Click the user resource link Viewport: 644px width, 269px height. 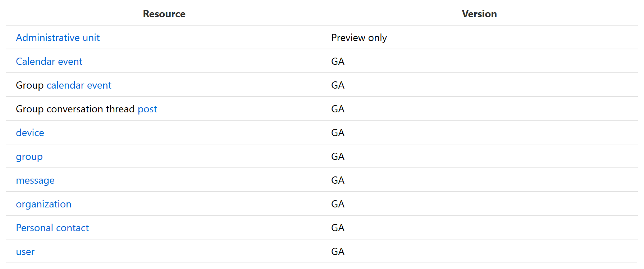[x=25, y=252]
